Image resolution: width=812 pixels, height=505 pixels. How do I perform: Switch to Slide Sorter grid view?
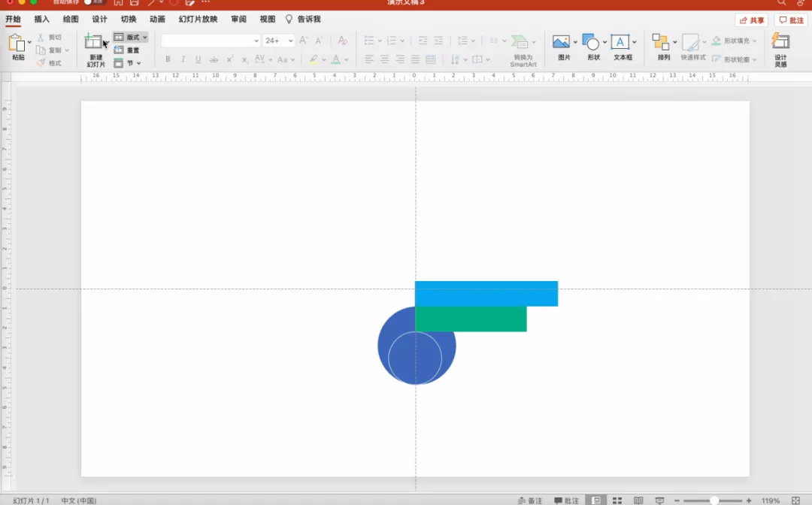pos(617,500)
